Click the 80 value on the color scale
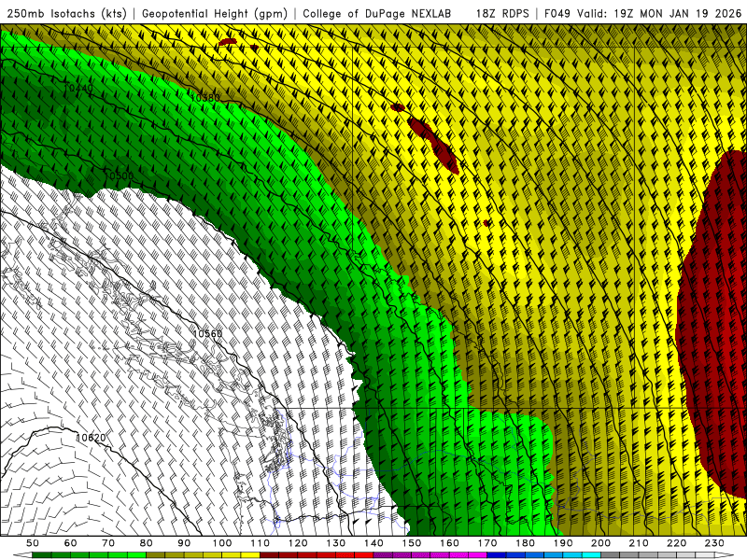Image resolution: width=747 pixels, height=560 pixels. pyautogui.click(x=147, y=543)
